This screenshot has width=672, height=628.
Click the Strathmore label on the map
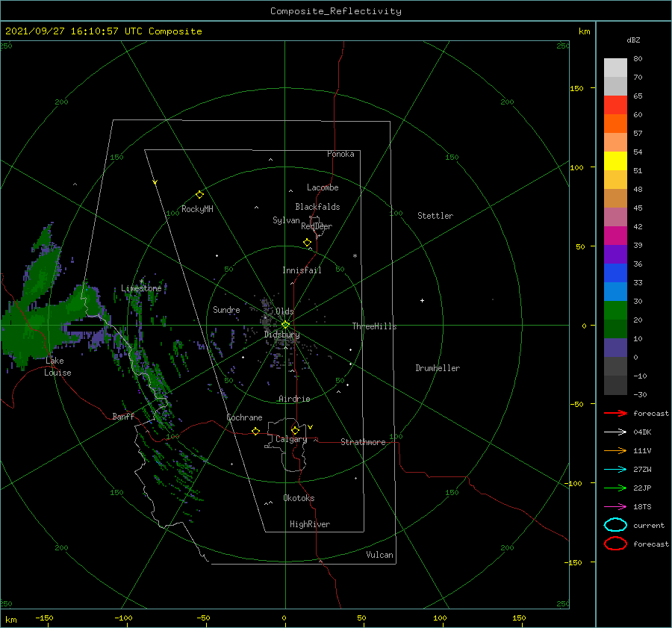pyautogui.click(x=363, y=442)
